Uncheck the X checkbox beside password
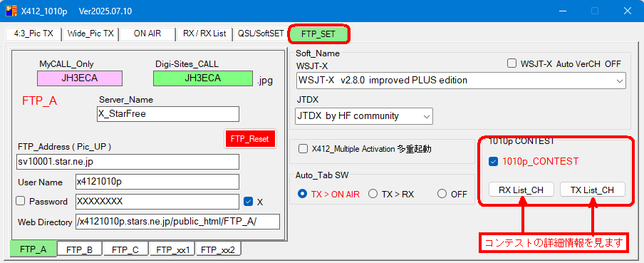The width and height of the screenshot is (644, 263). coord(248,202)
